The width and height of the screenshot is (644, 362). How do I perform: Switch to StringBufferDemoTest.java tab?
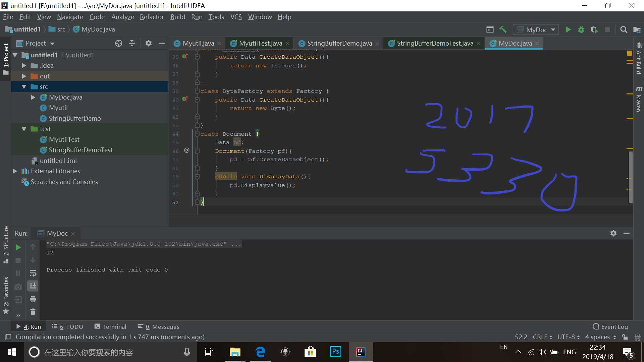click(435, 43)
